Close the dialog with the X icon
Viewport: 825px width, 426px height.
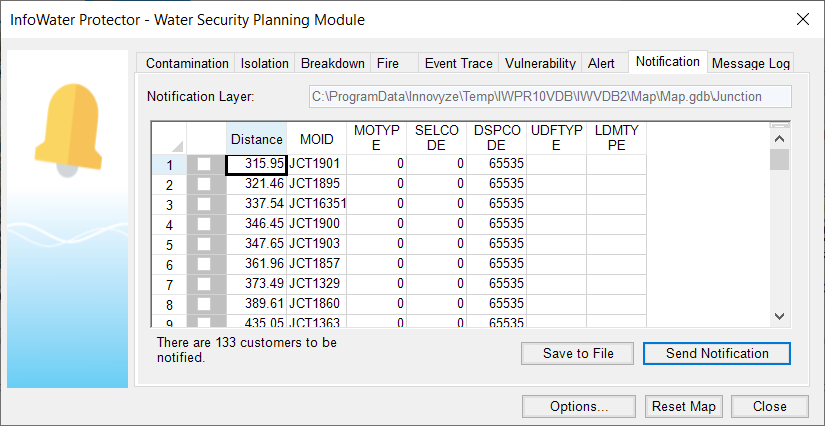pyautogui.click(x=802, y=20)
